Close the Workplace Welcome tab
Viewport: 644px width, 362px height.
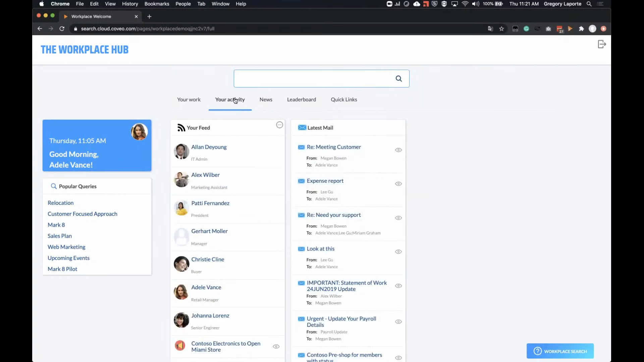tap(136, 16)
